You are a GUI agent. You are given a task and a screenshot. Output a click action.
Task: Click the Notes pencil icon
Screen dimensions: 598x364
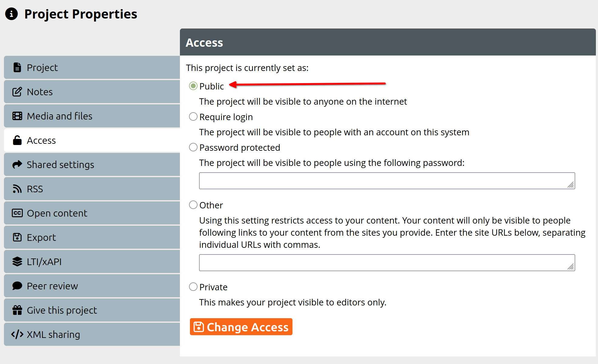click(x=17, y=92)
